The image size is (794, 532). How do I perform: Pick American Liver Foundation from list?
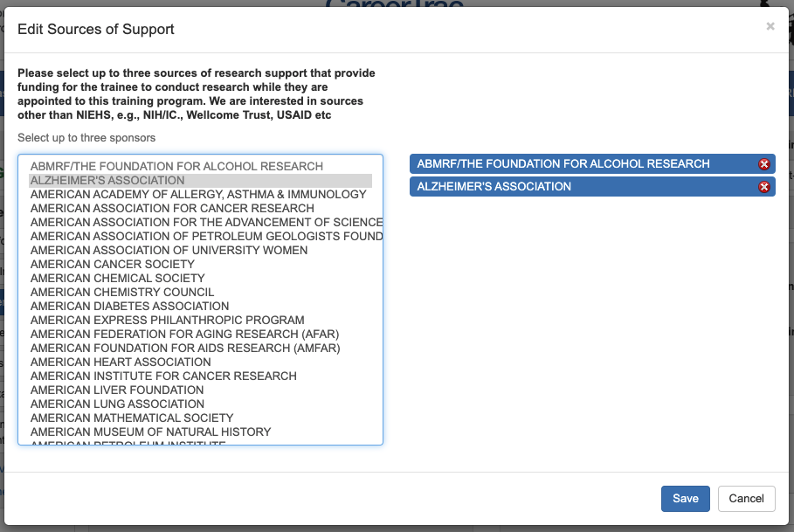tap(117, 390)
